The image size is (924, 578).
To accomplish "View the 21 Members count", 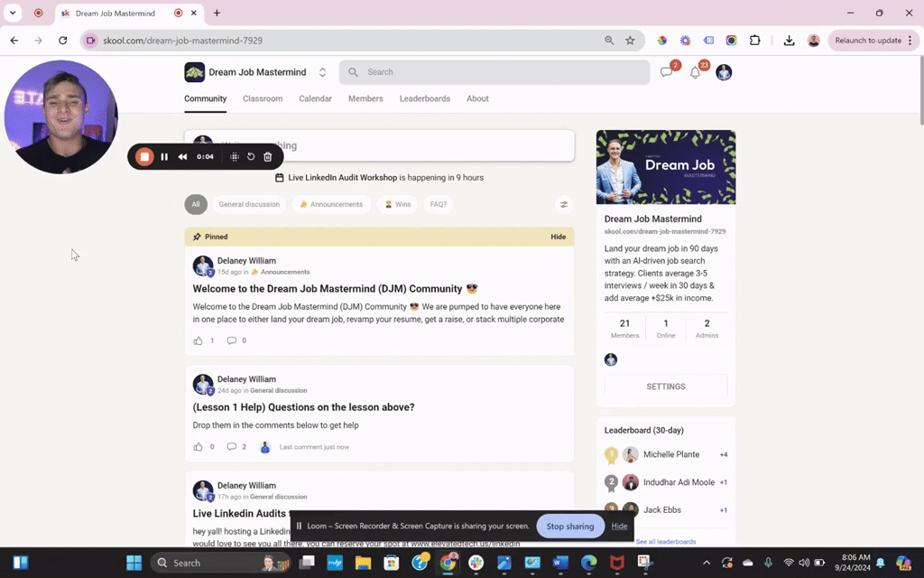I will click(624, 329).
